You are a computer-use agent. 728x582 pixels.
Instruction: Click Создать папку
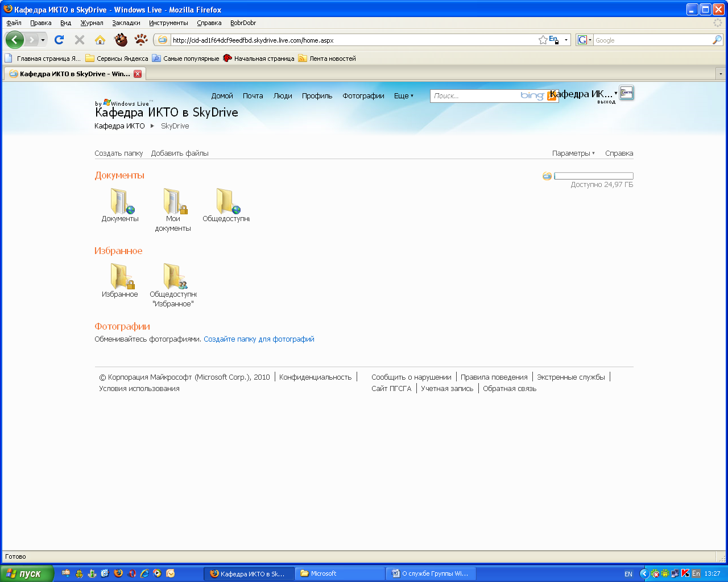[119, 153]
